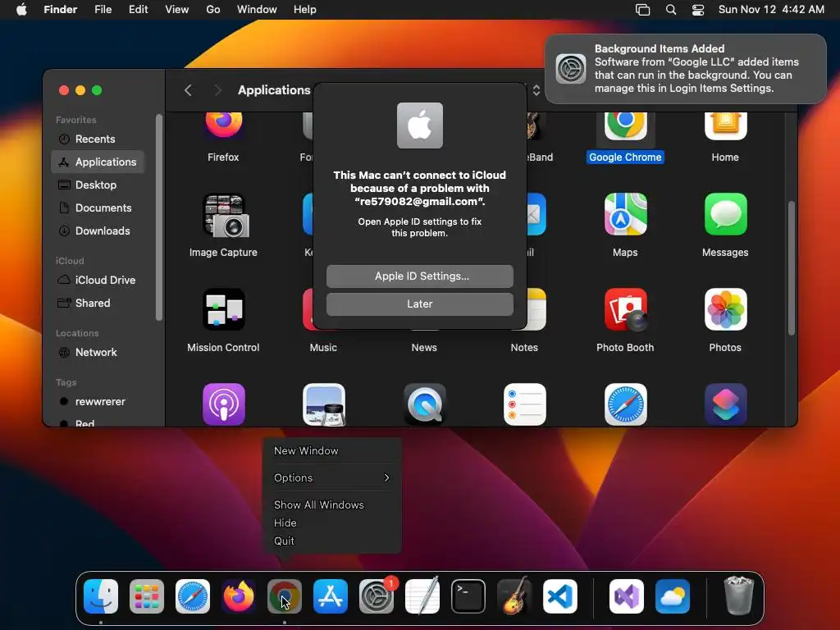Select the Podcasts app icon
840x630 pixels.
tap(223, 404)
